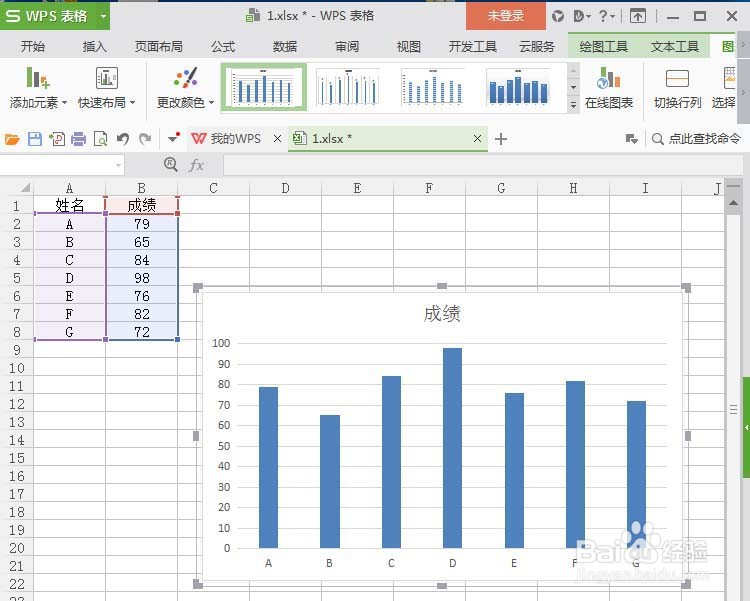Select row 12 header
750x601 pixels.
pos(17,404)
